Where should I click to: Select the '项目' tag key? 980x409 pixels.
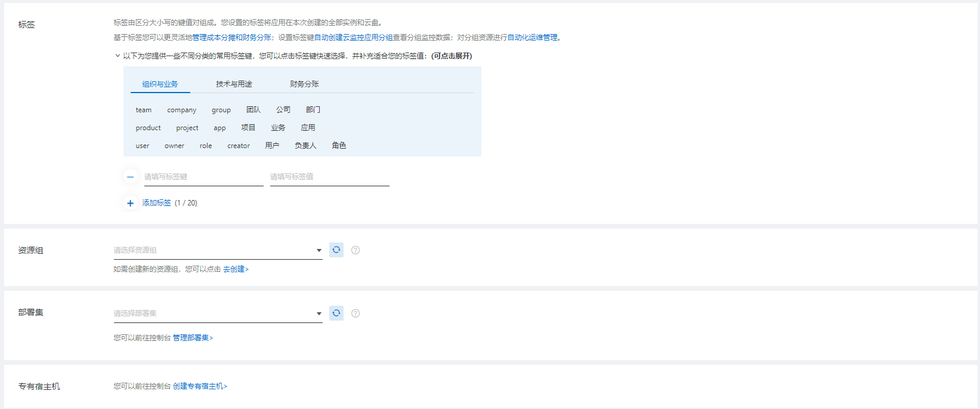click(x=248, y=128)
